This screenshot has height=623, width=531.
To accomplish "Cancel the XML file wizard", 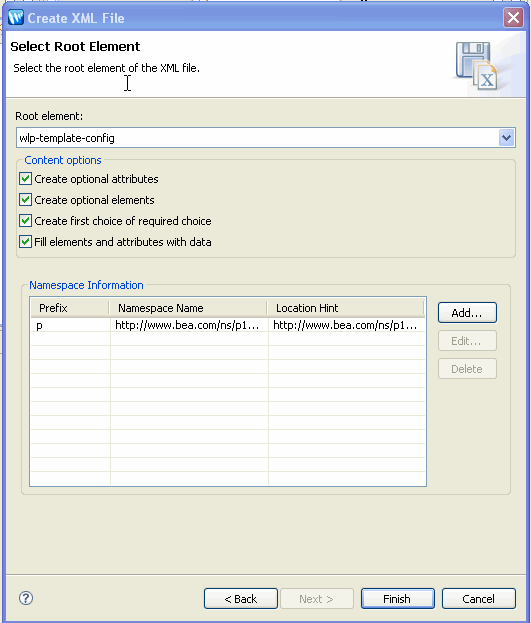I will click(x=479, y=598).
